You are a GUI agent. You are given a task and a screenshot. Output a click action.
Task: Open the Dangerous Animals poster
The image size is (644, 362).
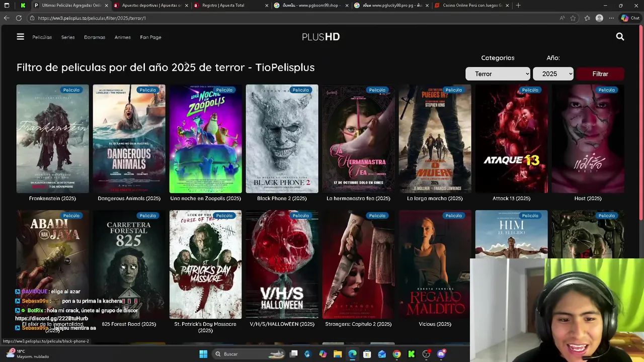129,139
